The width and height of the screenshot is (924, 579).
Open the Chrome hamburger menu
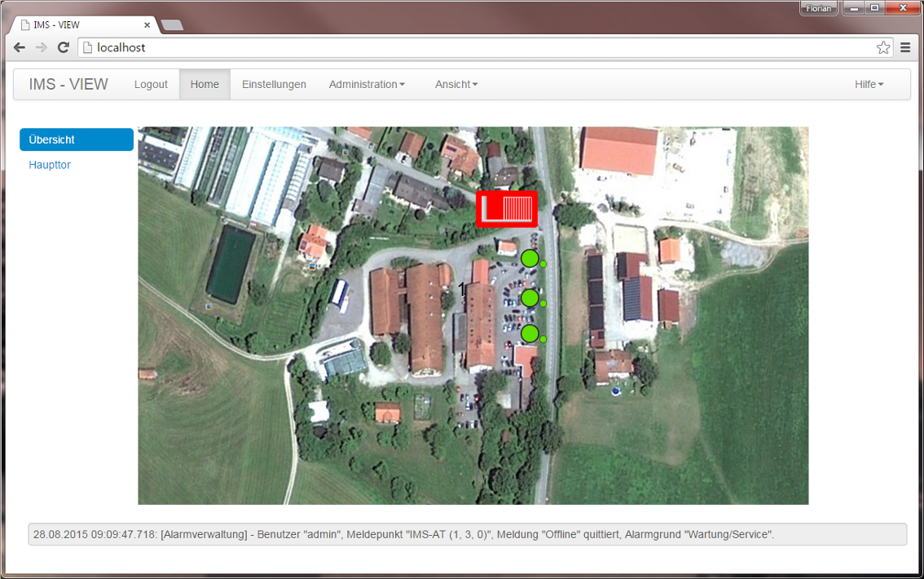pyautogui.click(x=905, y=48)
